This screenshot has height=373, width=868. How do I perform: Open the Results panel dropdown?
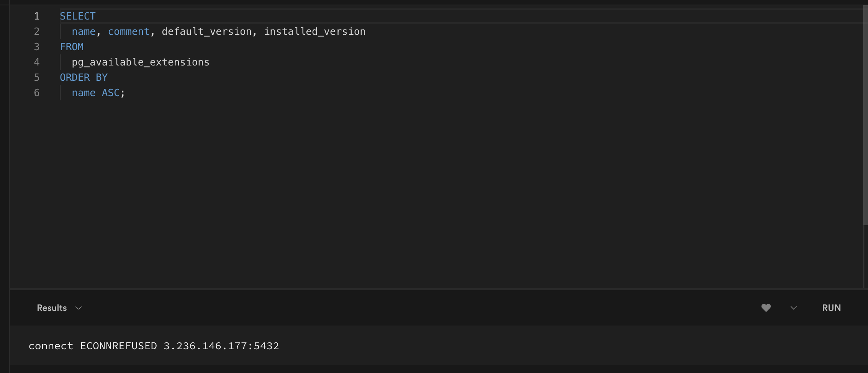pos(79,308)
